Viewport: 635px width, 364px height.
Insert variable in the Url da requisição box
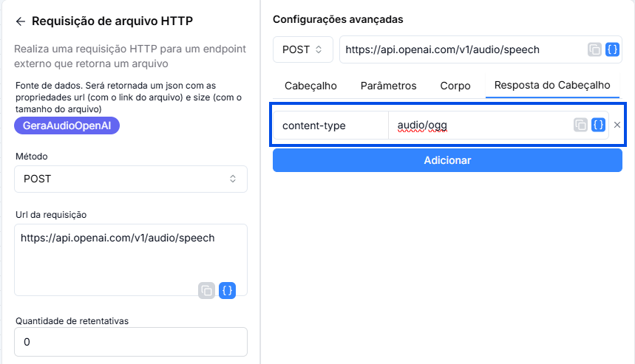coord(227,290)
